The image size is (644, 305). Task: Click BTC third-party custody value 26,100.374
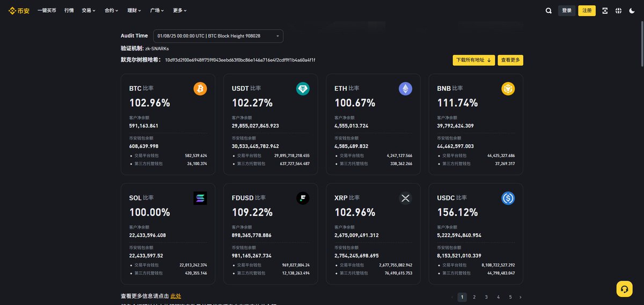pyautogui.click(x=196, y=163)
